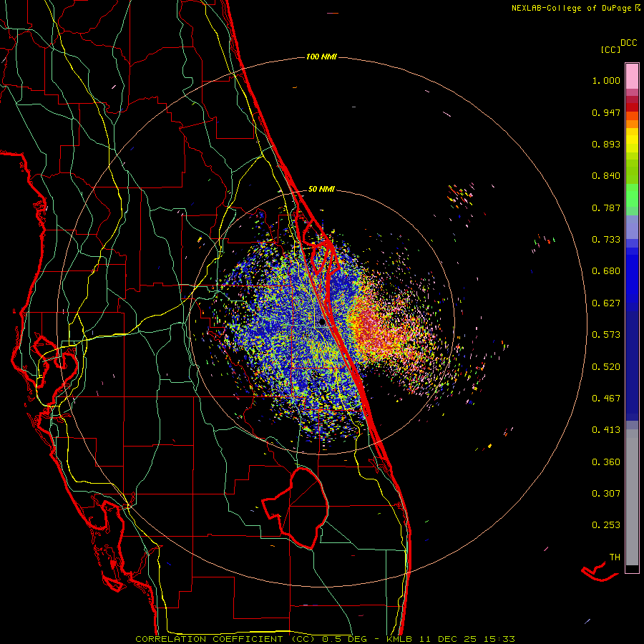Select the 0.947 scale value
The height and width of the screenshot is (644, 644).
[606, 112]
